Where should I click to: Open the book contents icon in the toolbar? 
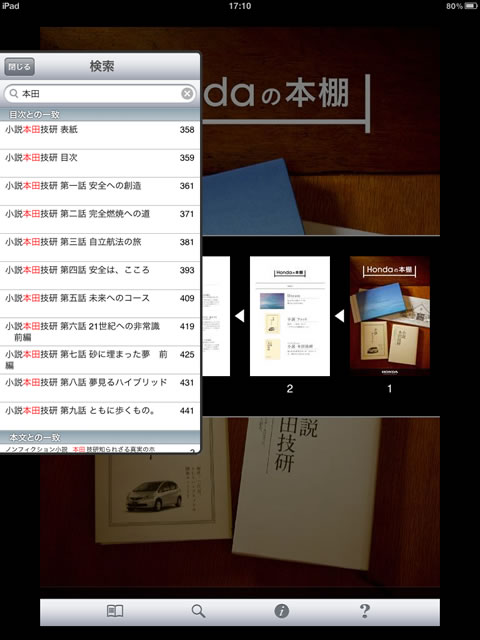pos(115,611)
